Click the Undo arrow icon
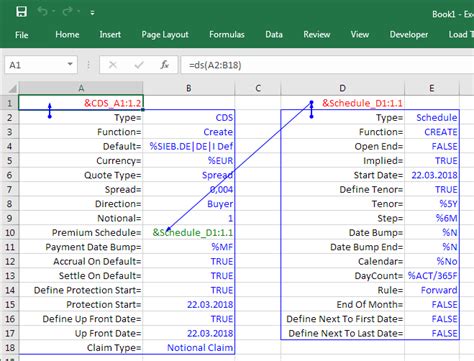This screenshot has height=361, width=474. point(42,12)
